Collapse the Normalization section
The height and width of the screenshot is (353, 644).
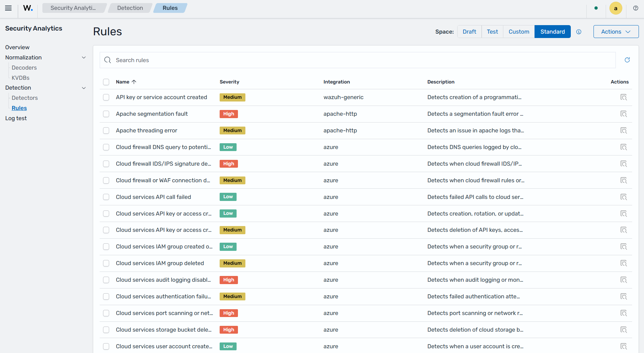coord(84,58)
